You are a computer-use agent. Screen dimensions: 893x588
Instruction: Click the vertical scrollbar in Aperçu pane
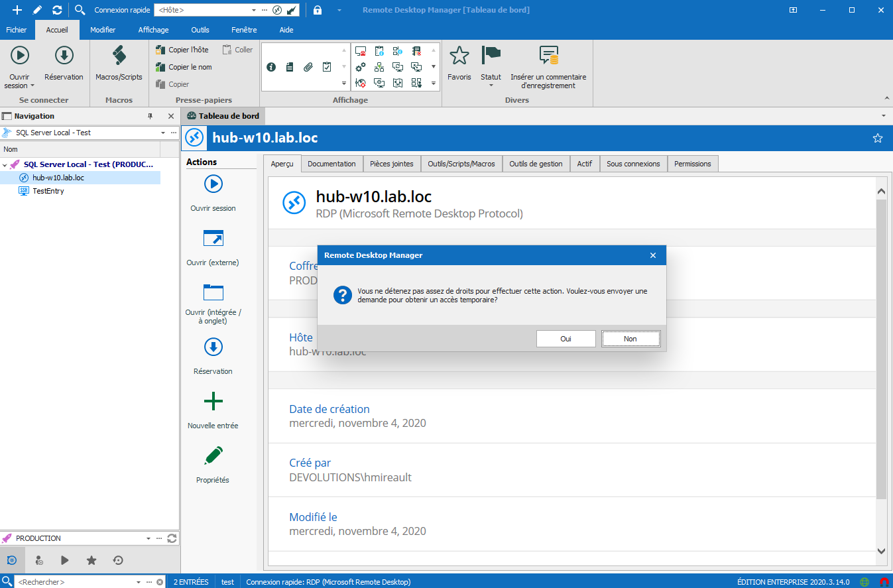(880, 345)
